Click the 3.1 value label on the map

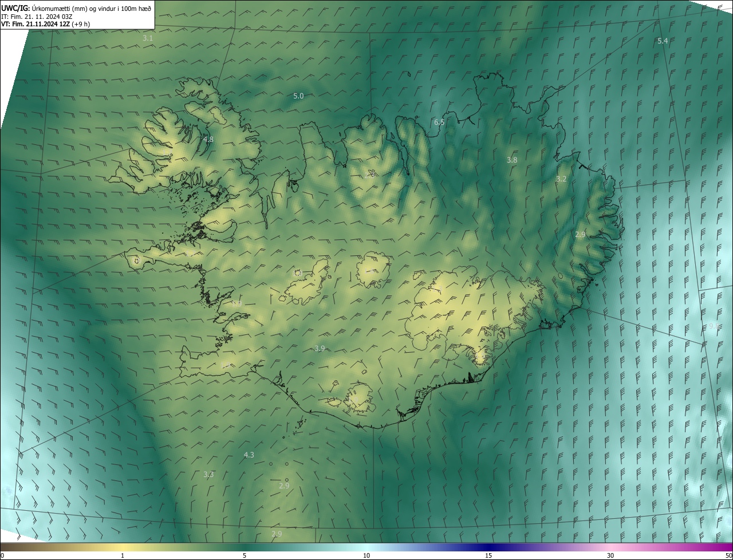click(148, 38)
